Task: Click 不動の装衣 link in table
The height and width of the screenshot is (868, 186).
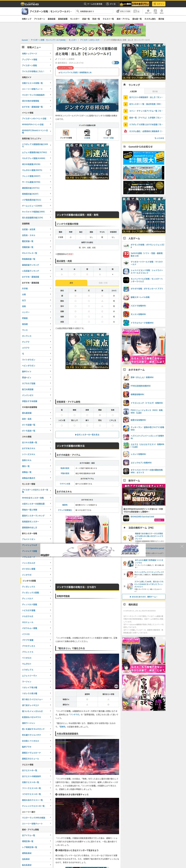Action: (65, 473)
